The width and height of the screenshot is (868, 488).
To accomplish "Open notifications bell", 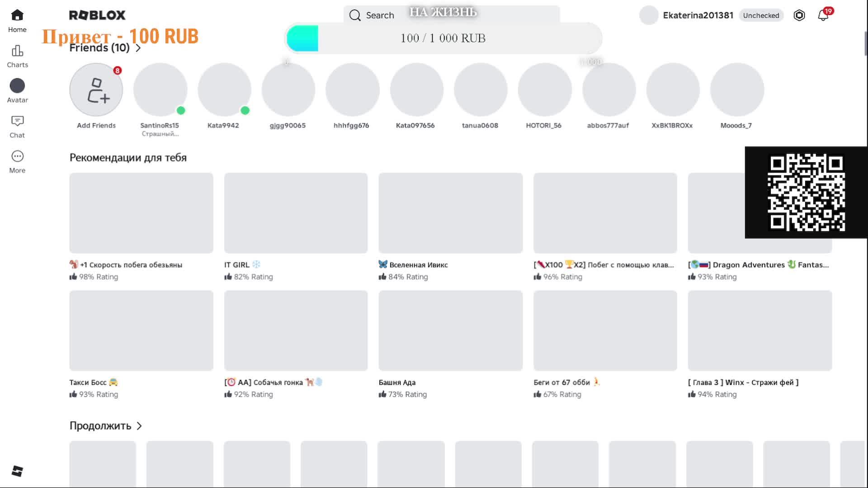I will pos(823,15).
